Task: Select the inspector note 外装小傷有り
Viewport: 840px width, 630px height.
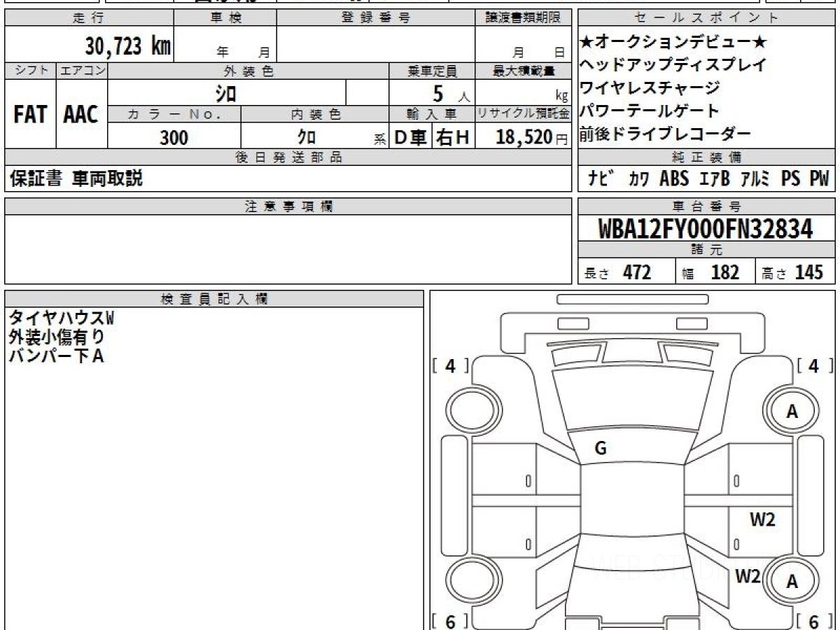Action: point(56,337)
